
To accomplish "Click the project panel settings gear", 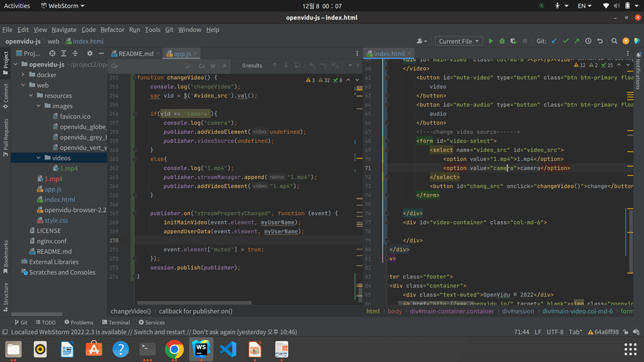I will click(x=89, y=53).
